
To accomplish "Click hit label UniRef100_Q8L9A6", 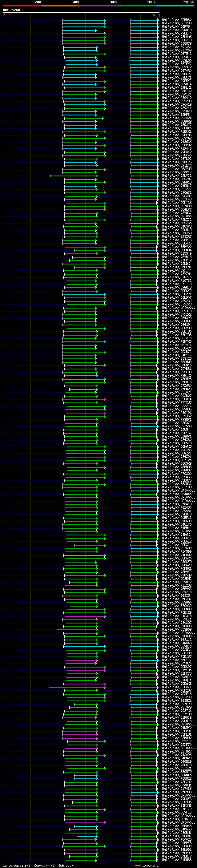I will tap(177, 37).
